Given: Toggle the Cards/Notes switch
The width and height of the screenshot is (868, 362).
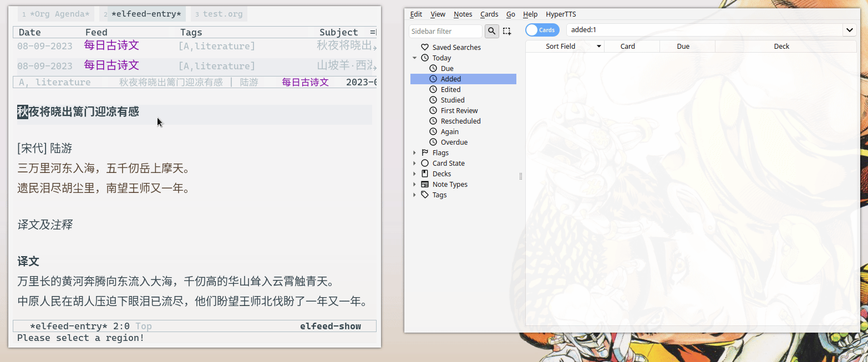Looking at the screenshot, I should pyautogui.click(x=542, y=30).
